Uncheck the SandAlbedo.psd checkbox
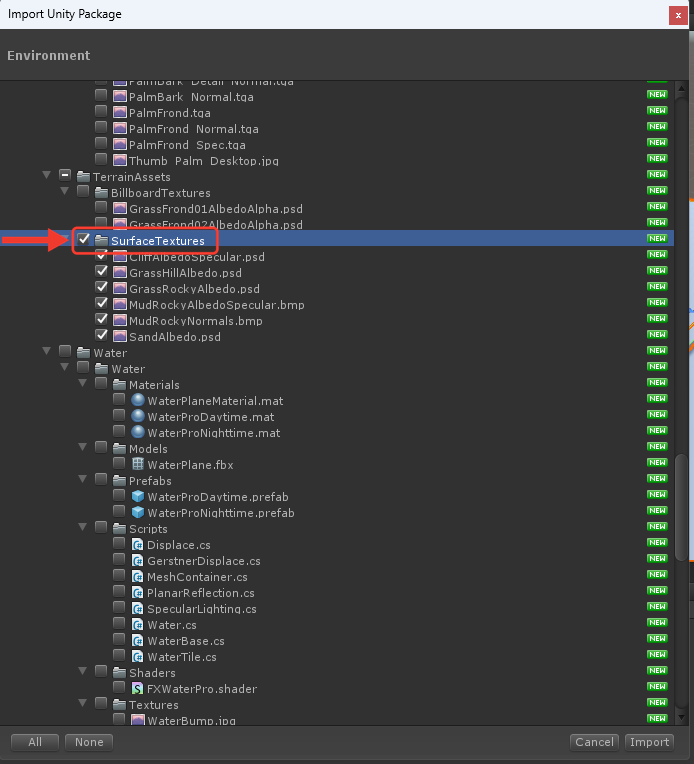694x764 pixels. (101, 335)
